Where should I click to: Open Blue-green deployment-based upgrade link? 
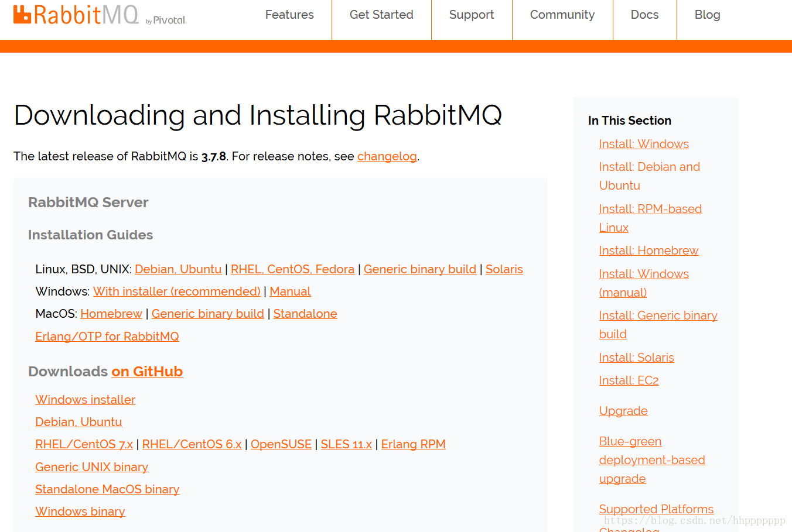pyautogui.click(x=652, y=460)
